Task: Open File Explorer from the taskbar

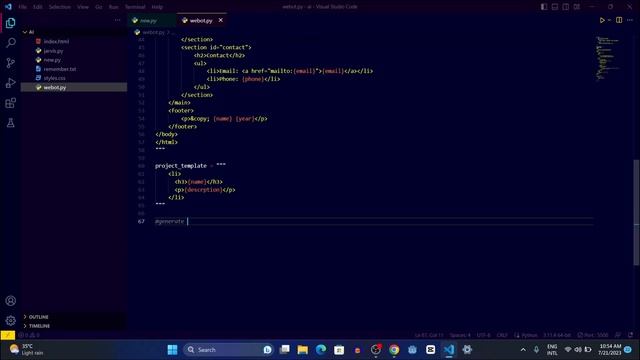Action: (x=302, y=350)
